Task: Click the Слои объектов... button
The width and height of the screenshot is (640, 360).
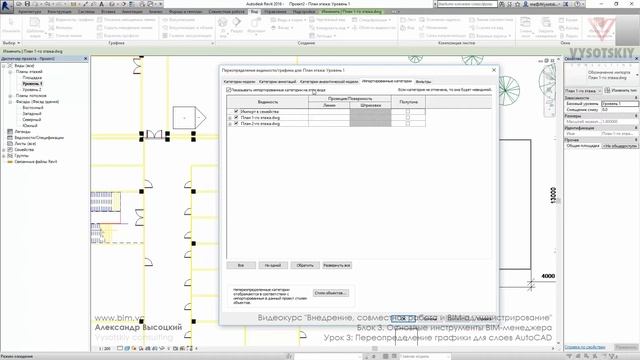Action: pos(331,293)
